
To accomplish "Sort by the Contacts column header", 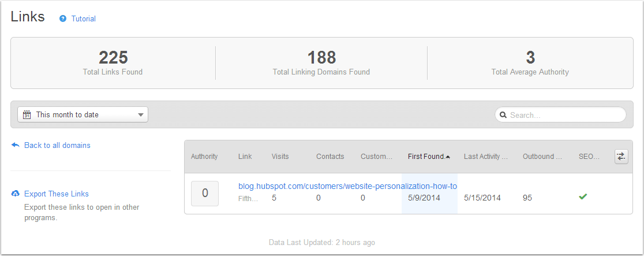I will (x=330, y=156).
